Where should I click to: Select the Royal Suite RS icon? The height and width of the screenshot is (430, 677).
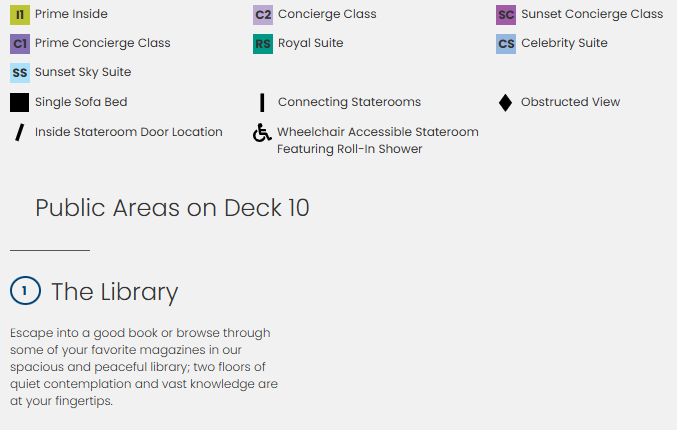[263, 44]
